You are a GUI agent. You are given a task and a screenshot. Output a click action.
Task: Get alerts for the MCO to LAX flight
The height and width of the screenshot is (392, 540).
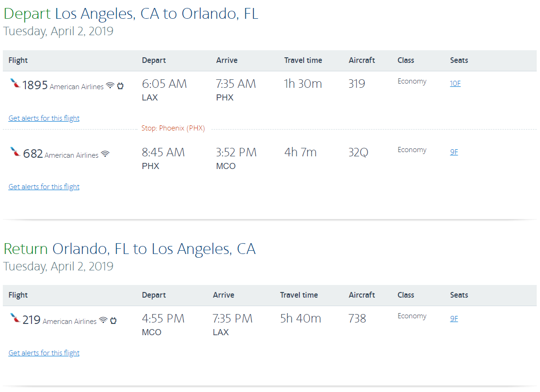pos(44,353)
